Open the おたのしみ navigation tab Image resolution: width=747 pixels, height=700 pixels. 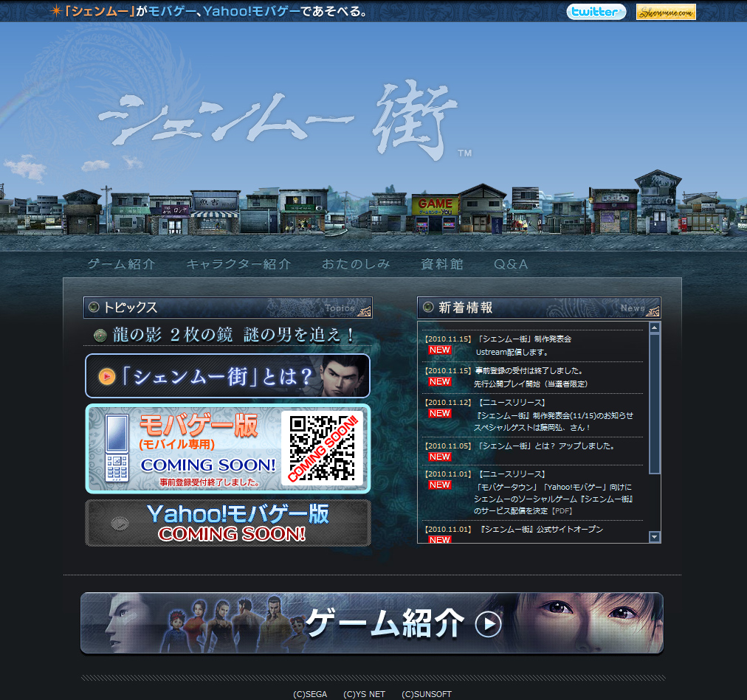[x=356, y=264]
